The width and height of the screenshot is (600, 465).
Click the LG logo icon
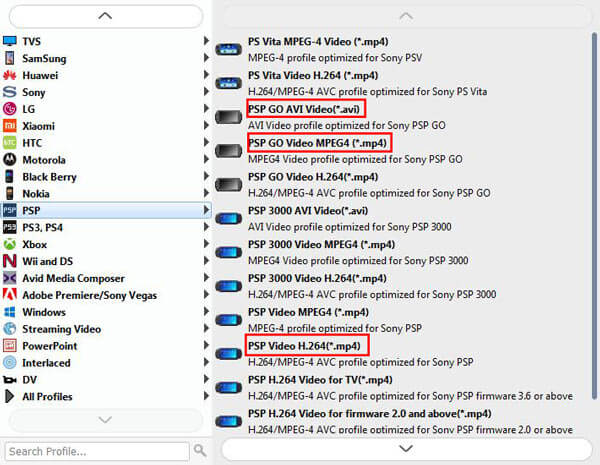click(x=10, y=109)
